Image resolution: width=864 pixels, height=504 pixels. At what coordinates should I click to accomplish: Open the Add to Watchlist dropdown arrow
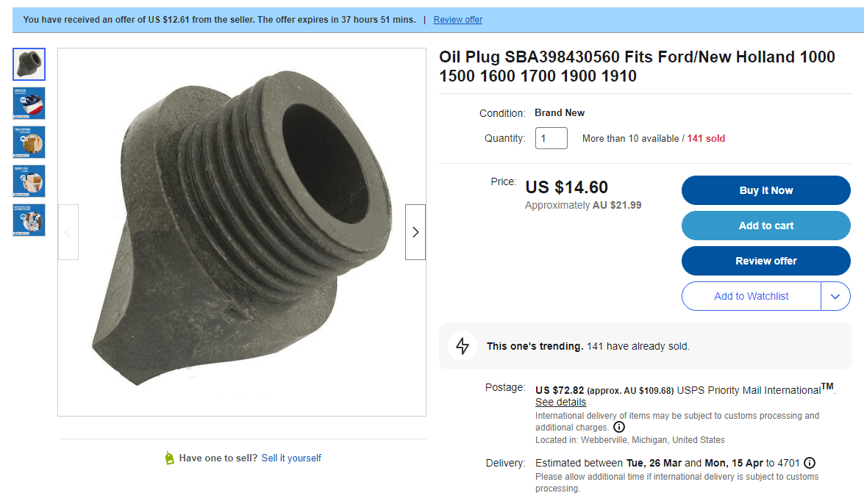pyautogui.click(x=835, y=296)
